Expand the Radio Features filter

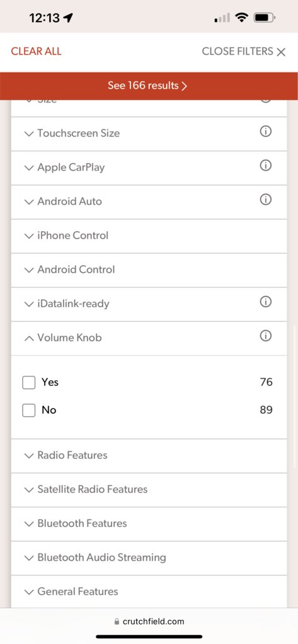pyautogui.click(x=149, y=456)
